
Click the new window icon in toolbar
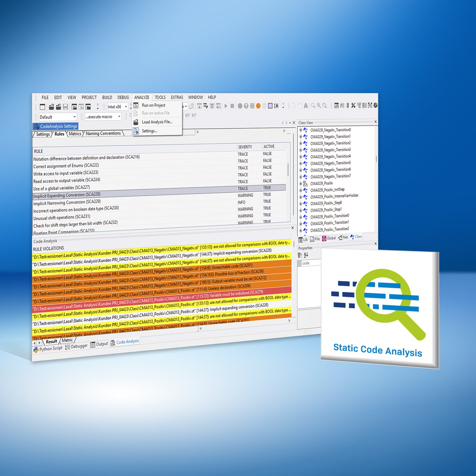(42, 107)
